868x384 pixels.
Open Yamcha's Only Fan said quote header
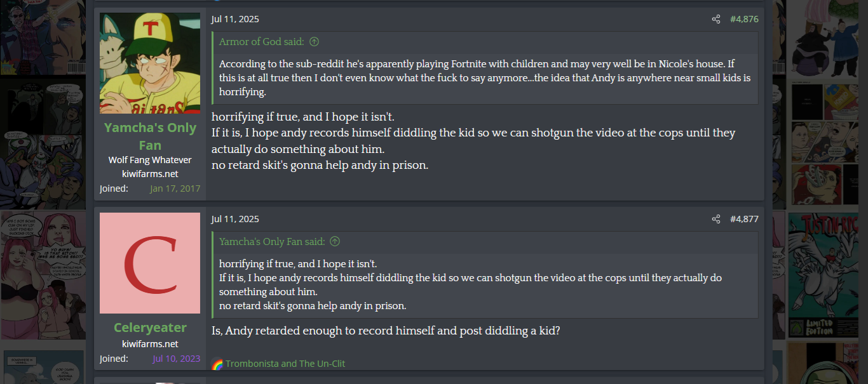(272, 242)
